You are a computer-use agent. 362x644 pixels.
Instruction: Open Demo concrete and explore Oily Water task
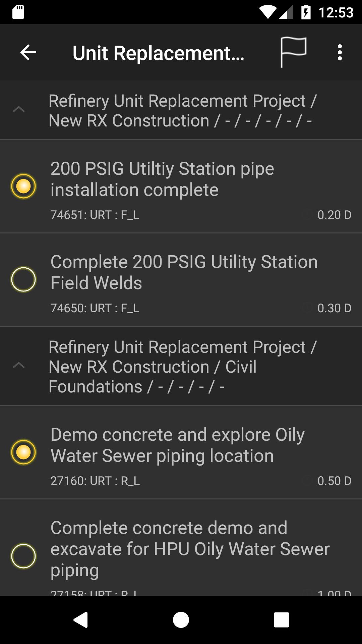point(181,452)
